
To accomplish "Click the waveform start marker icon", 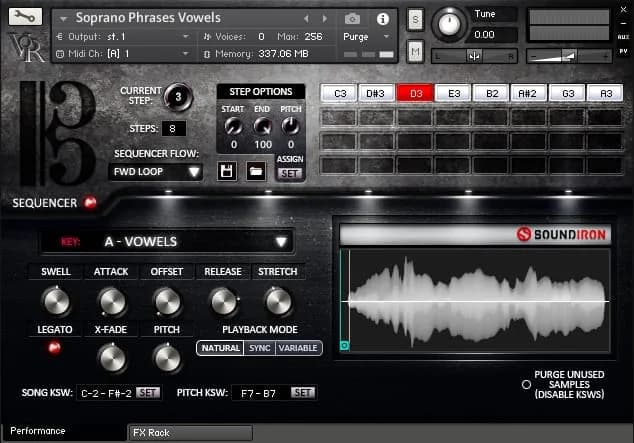I will coord(344,345).
